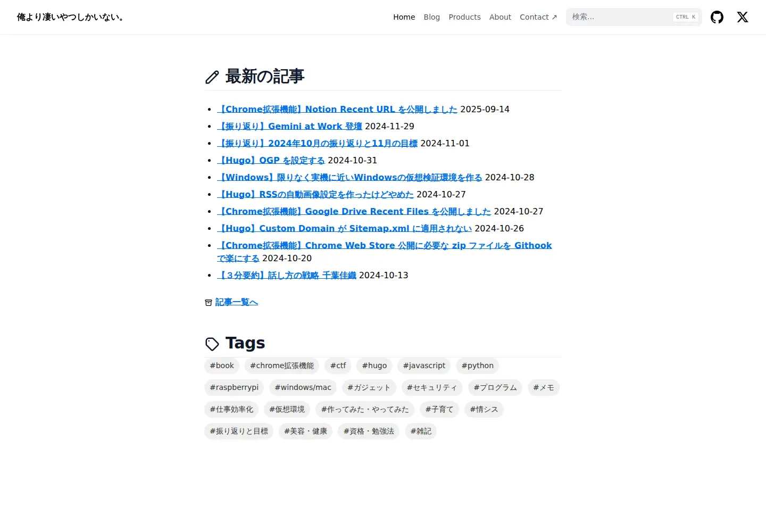766x532 pixels.
Task: Open the RSSの自動画像設定 article
Action: [x=315, y=194]
